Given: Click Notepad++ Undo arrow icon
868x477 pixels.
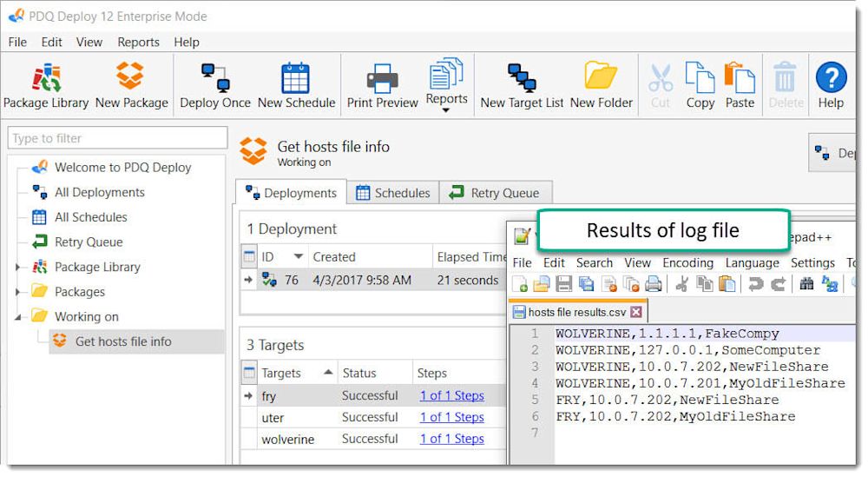Looking at the screenshot, I should [x=756, y=284].
